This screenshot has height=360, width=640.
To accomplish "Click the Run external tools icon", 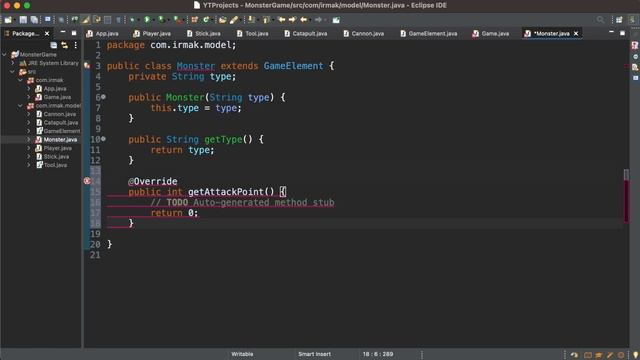I will (177, 20).
